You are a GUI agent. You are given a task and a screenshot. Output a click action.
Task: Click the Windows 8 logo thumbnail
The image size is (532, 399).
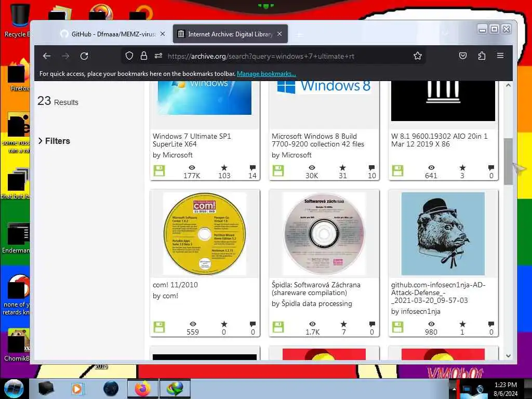pyautogui.click(x=324, y=87)
